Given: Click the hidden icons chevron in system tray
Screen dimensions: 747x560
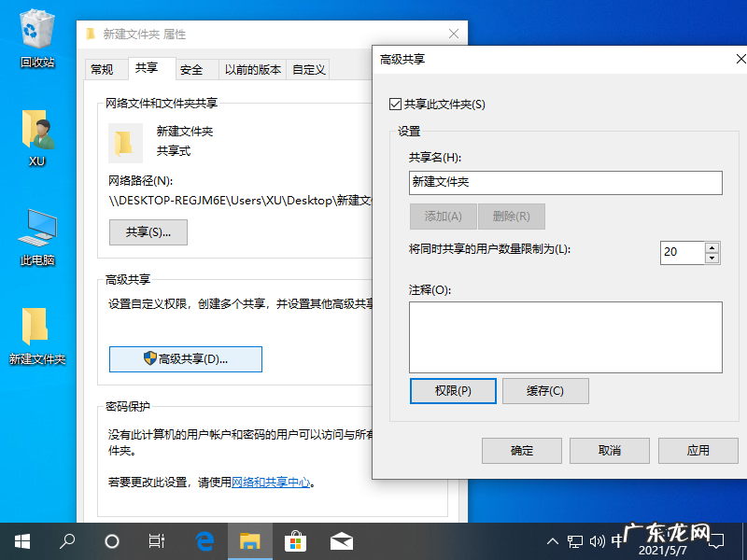Looking at the screenshot, I should click(553, 541).
